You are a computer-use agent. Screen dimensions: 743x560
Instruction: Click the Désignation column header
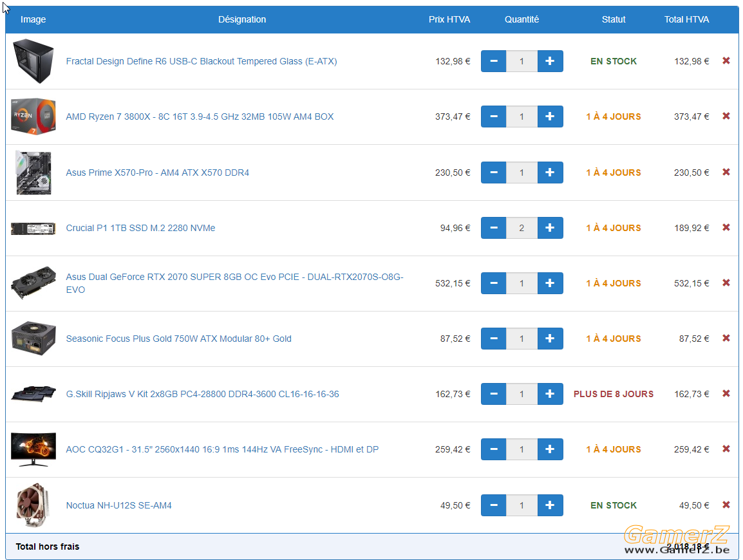242,19
